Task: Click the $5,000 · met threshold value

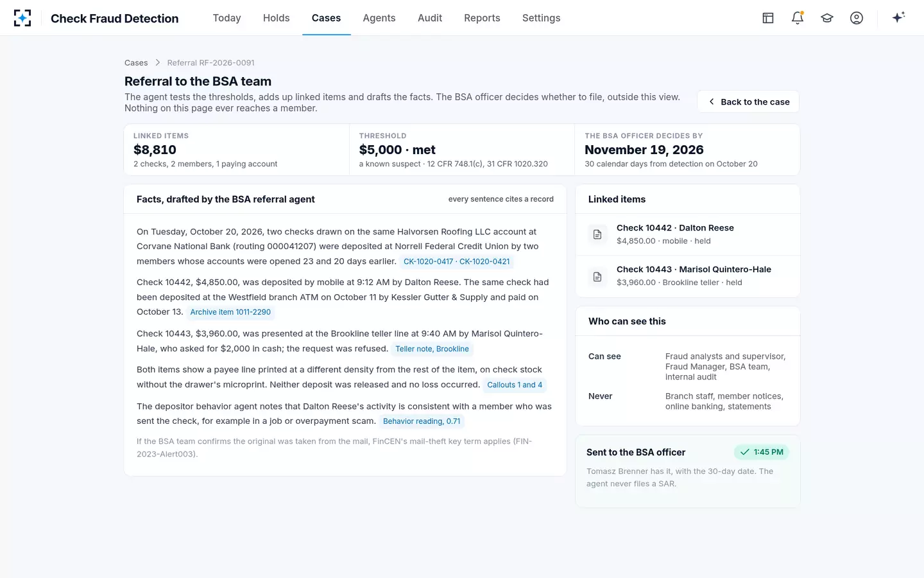Action: pos(397,150)
